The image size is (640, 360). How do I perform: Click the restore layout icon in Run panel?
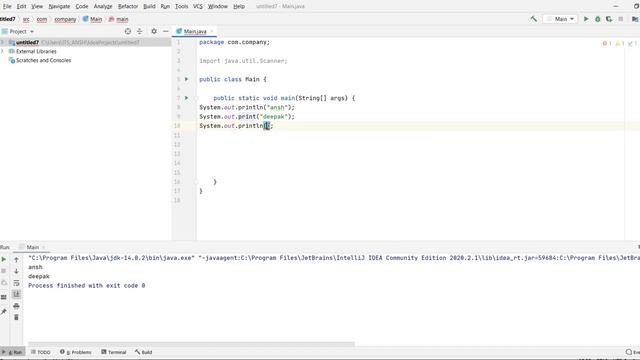coord(4,297)
